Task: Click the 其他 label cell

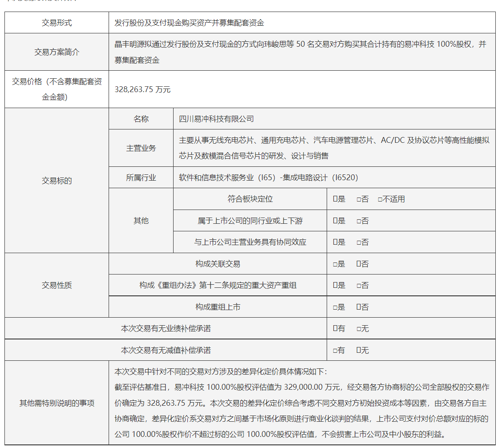Action: pos(141,221)
